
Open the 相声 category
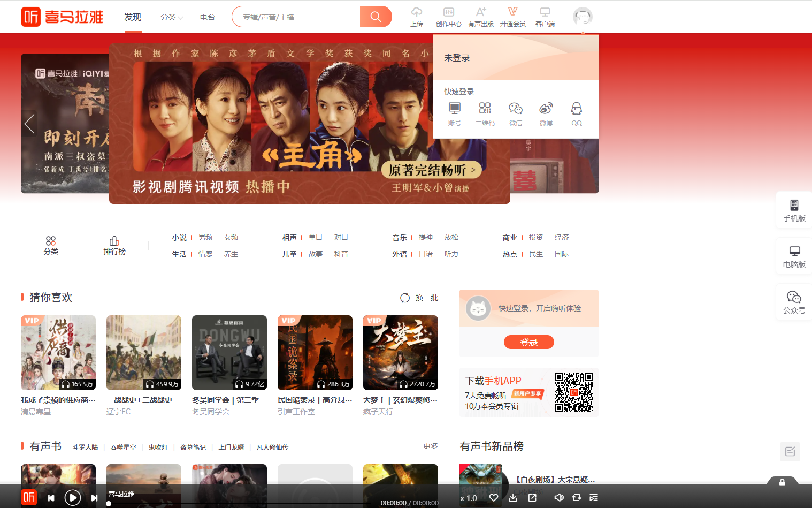coord(289,238)
